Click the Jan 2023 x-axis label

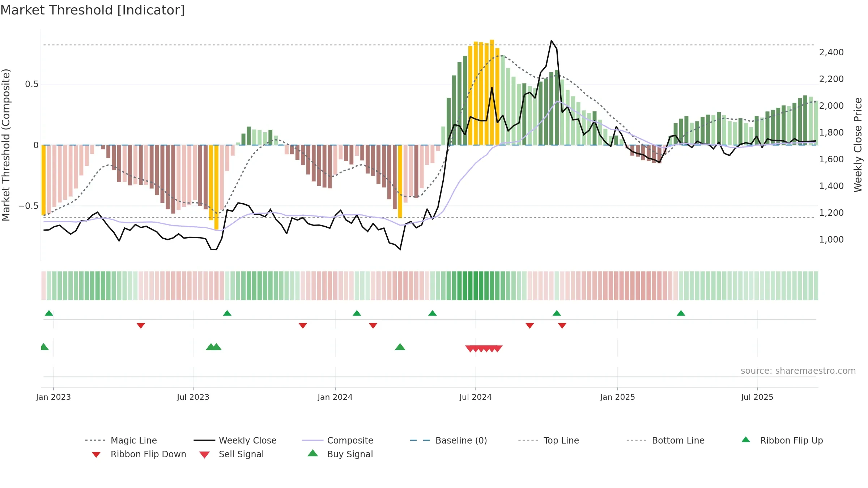coord(54,397)
